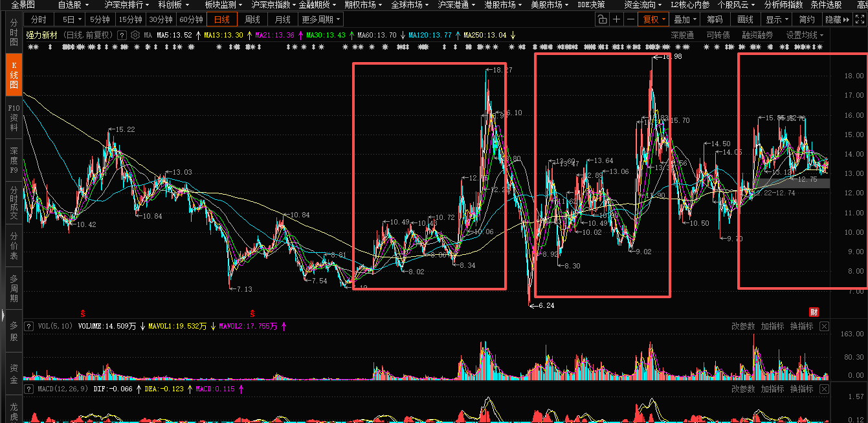Image resolution: width=868 pixels, height=423 pixels.
Task: Toggle the 筹码 chip distribution view
Action: tap(715, 19)
